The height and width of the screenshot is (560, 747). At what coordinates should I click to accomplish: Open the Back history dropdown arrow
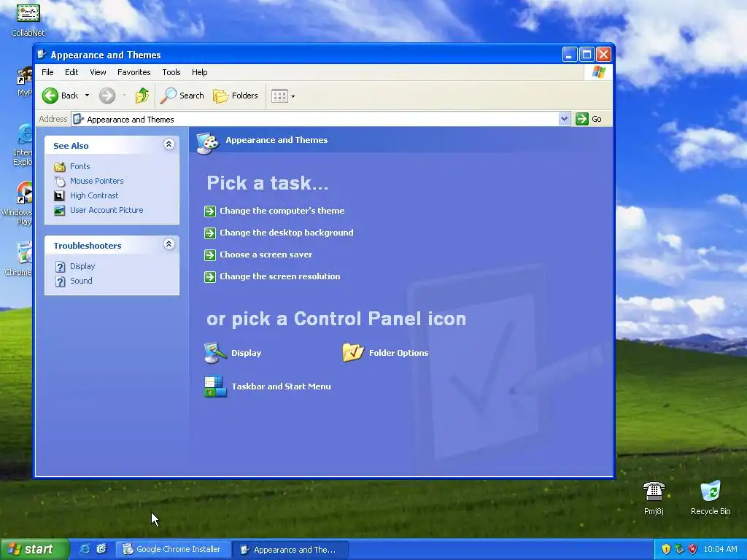(x=88, y=96)
